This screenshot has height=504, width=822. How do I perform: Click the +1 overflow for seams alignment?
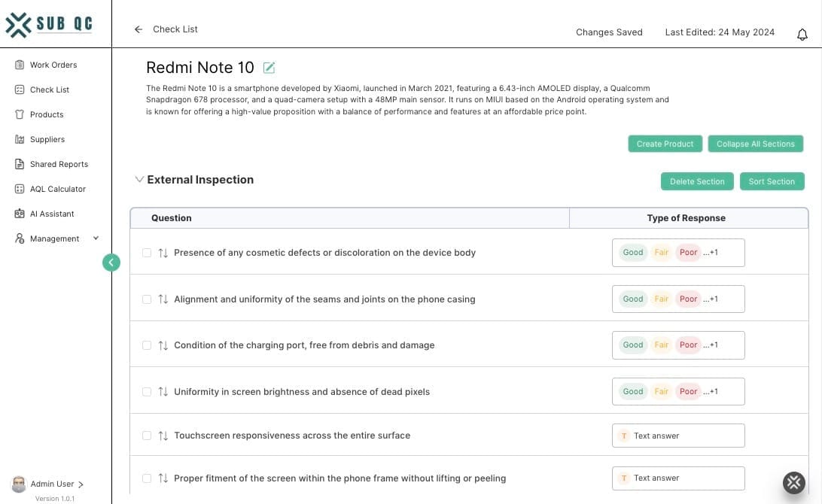(711, 299)
